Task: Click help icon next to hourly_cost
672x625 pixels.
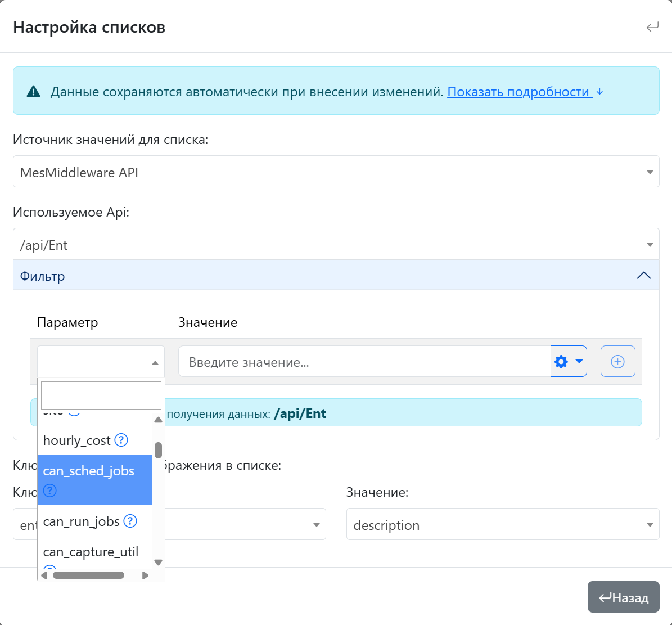Action: pyautogui.click(x=121, y=440)
